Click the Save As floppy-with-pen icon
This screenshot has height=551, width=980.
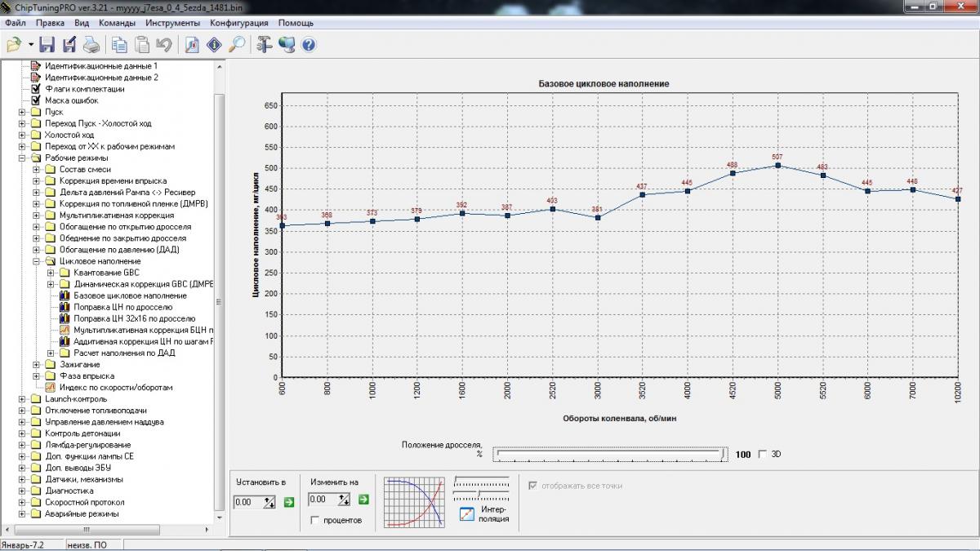[x=69, y=44]
